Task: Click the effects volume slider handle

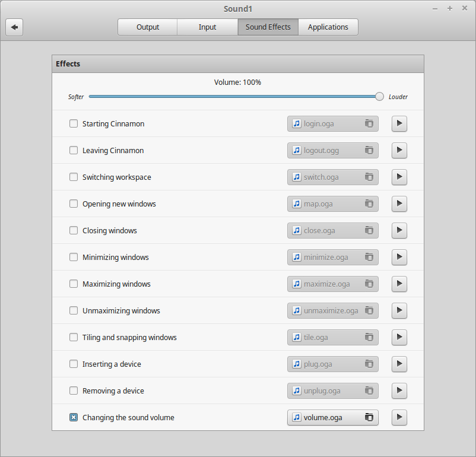Action: click(x=379, y=97)
